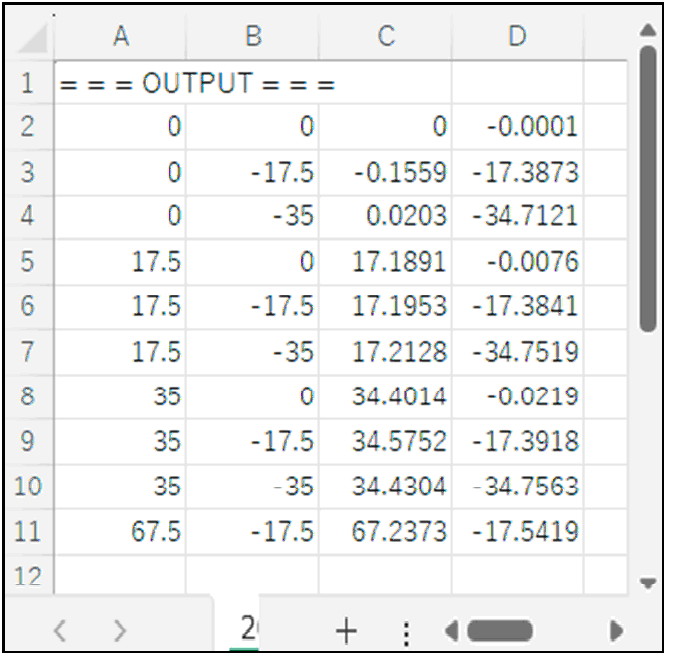Select cell B4 with value -35
This screenshot has height=659, width=673.
coord(253,216)
